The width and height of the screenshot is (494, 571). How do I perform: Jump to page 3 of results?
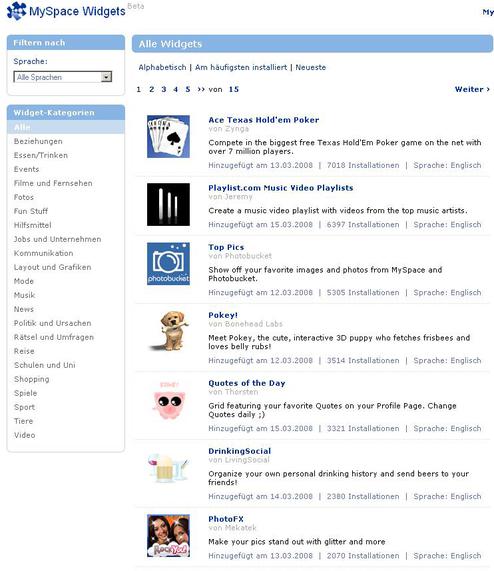pos(164,89)
